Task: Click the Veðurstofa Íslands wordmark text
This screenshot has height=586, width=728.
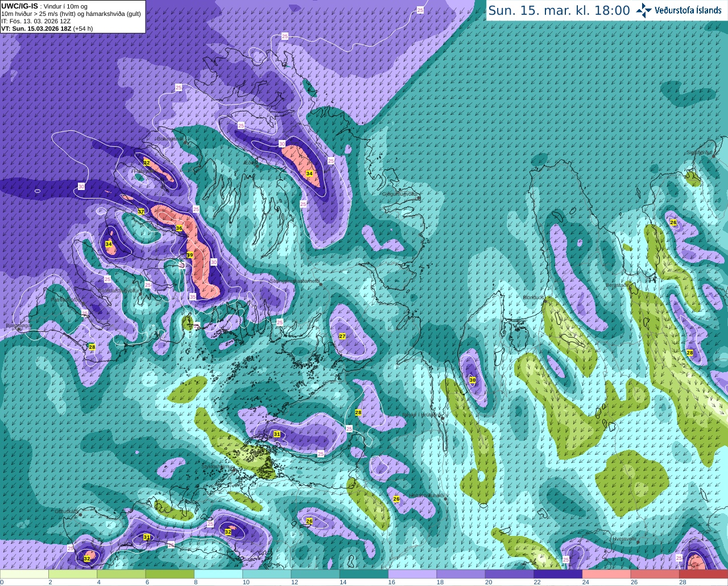Action: click(688, 10)
